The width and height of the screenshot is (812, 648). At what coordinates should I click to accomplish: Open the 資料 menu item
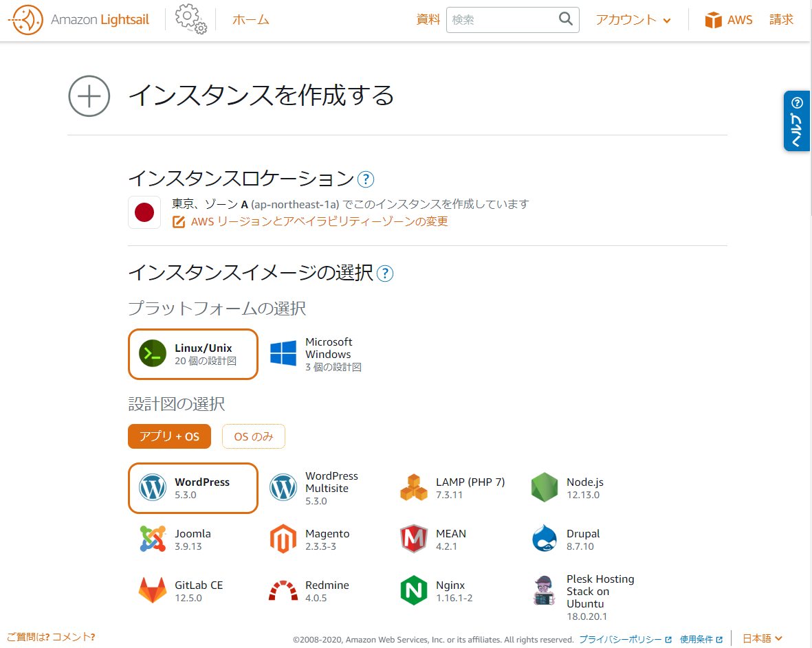pyautogui.click(x=428, y=20)
